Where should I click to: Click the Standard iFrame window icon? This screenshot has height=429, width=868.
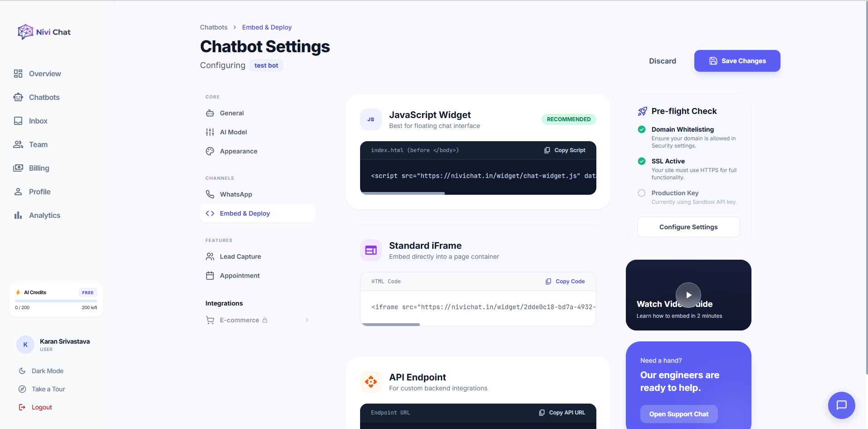click(x=371, y=250)
